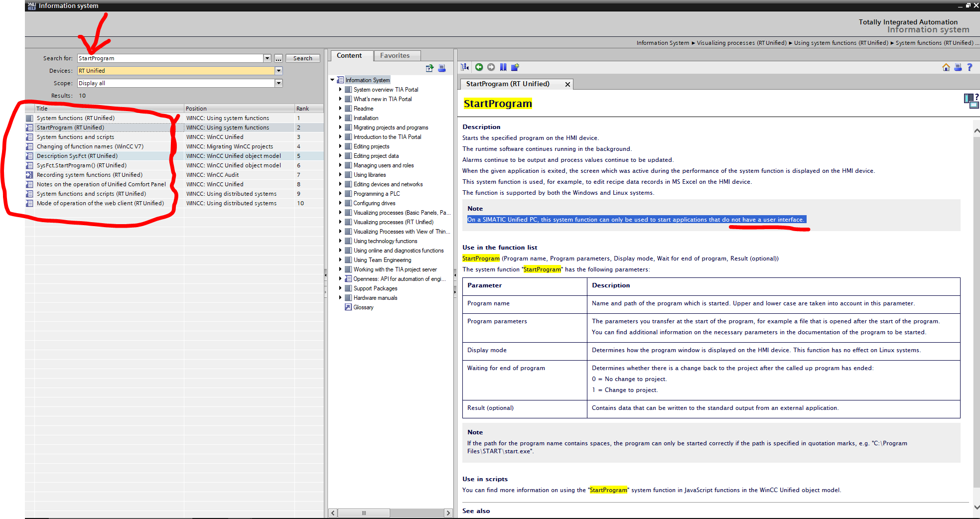Open the Search for history dropdown arrow
980x519 pixels.
tap(267, 58)
